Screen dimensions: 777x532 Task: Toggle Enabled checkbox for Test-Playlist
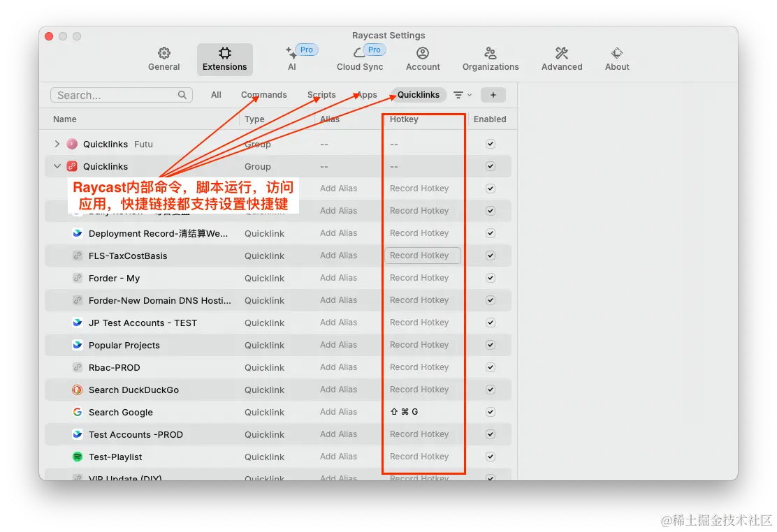(491, 457)
